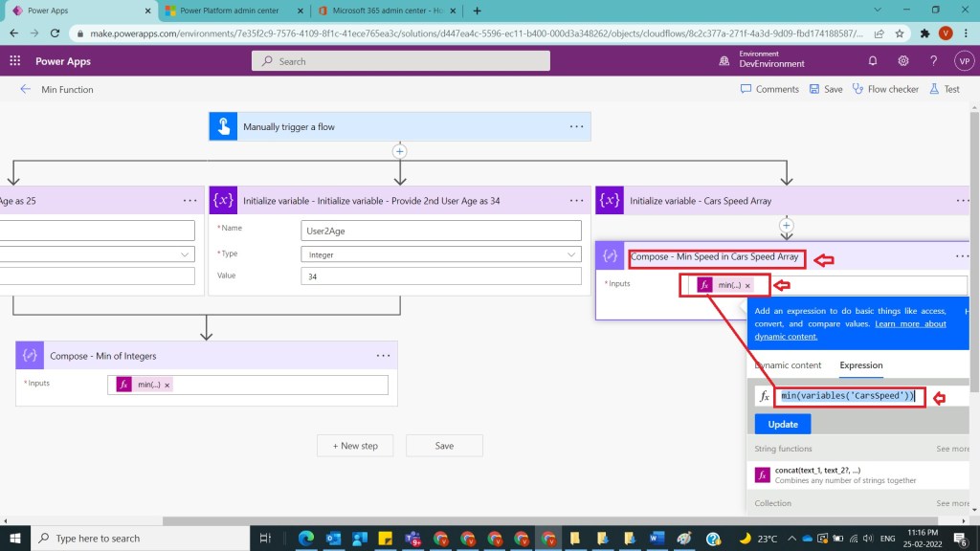This screenshot has width=980, height=551.
Task: Click the Power Apps waffle app launcher
Action: click(x=15, y=60)
